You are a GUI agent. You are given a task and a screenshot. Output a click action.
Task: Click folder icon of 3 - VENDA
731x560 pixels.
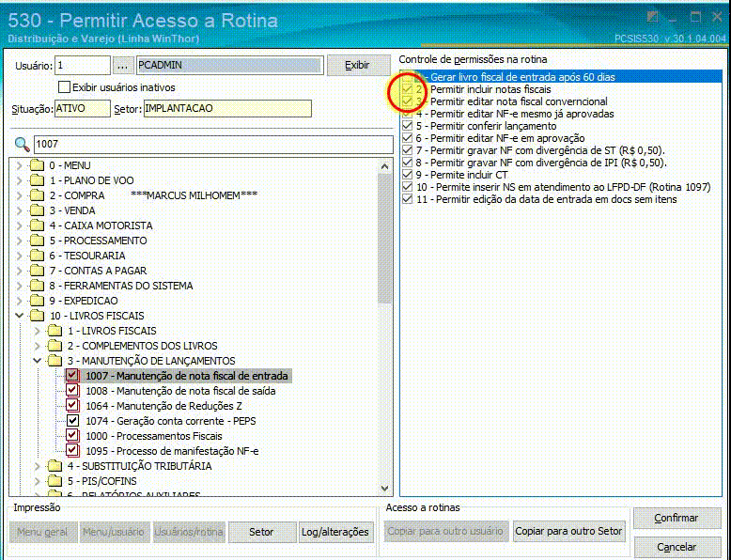(37, 210)
